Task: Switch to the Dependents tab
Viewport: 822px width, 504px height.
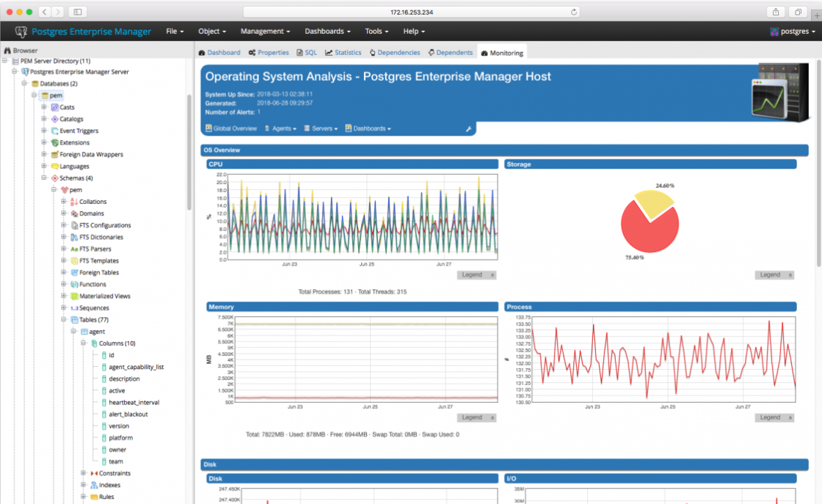Action: coord(451,53)
